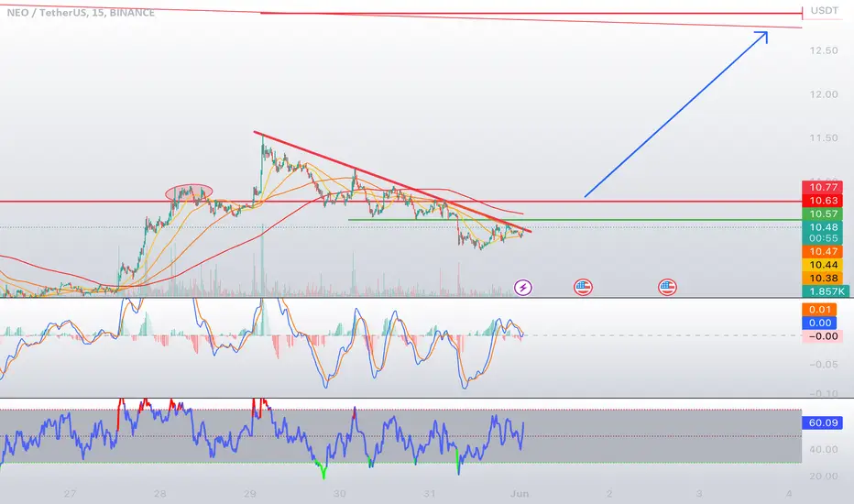Click the yellow 10.44 moving average label
This screenshot has width=854, height=504.
click(x=823, y=265)
